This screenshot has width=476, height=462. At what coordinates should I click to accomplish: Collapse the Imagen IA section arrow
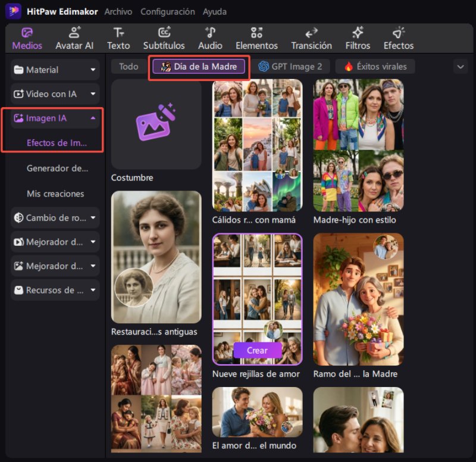point(93,118)
